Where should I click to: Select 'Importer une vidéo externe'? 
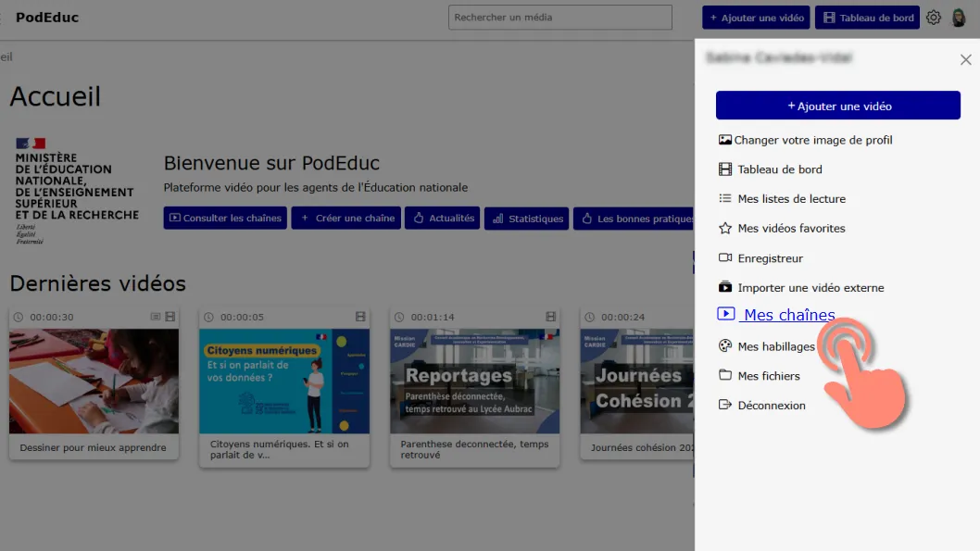pyautogui.click(x=810, y=287)
